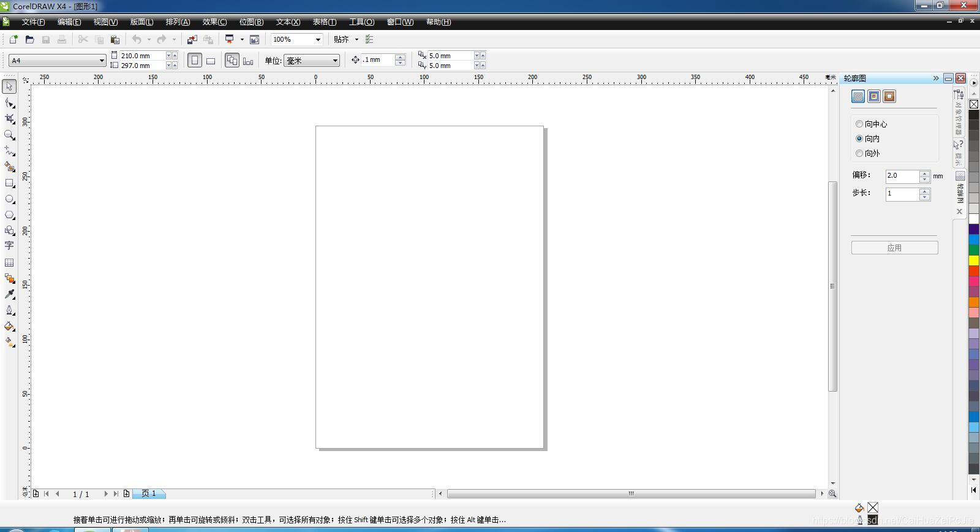
Task: Select the Zoom tool in toolbox
Action: click(x=9, y=135)
